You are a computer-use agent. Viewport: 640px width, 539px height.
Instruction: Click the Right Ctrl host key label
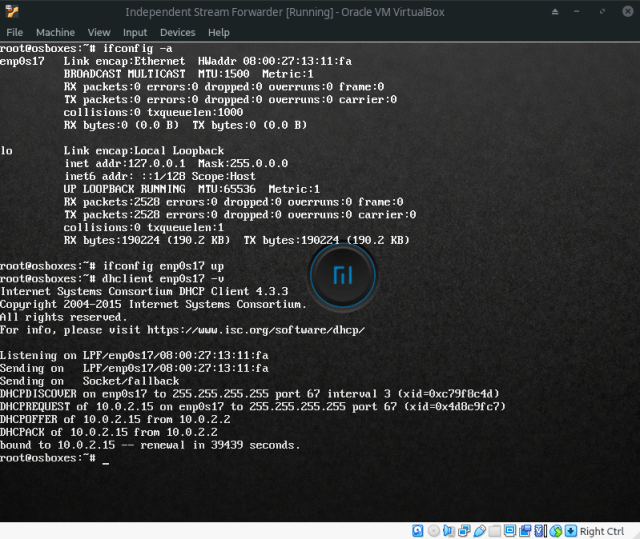coord(602,531)
